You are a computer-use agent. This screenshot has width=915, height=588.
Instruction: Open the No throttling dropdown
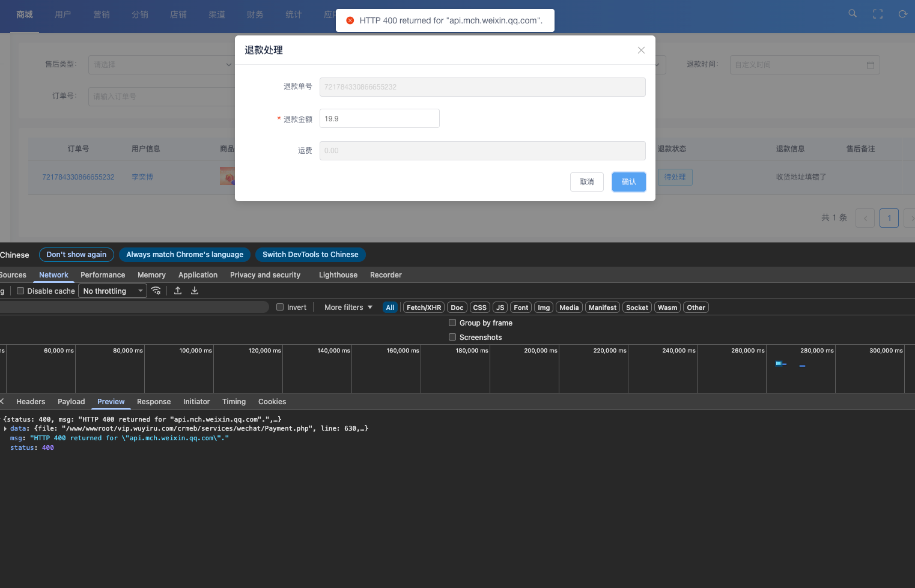click(112, 291)
